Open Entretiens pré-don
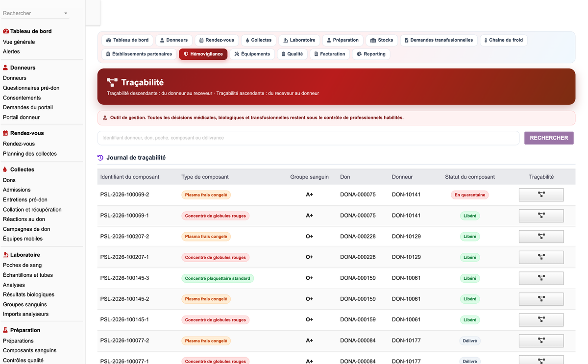588x364 pixels. [25, 200]
